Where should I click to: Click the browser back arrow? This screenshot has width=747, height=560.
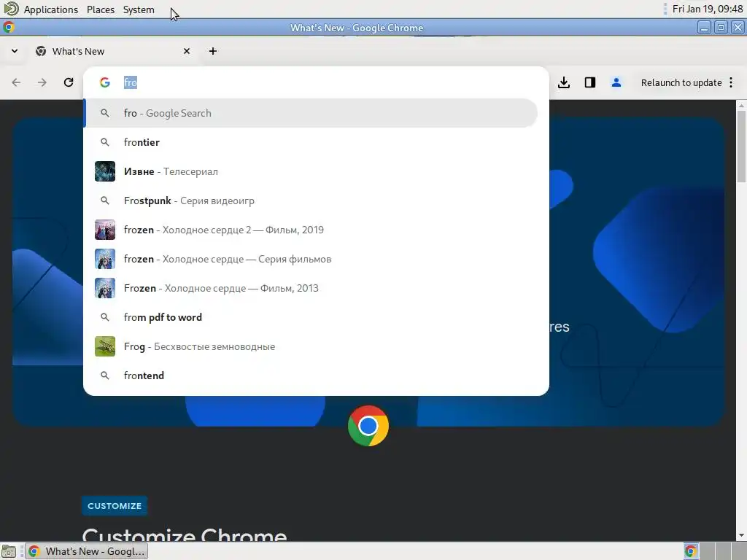16,82
